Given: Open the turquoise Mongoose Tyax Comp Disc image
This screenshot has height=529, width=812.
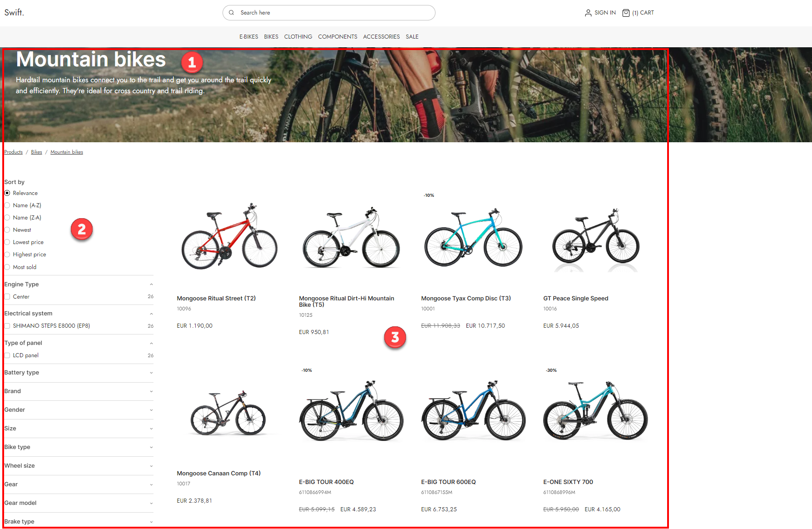Looking at the screenshot, I should click(473, 237).
